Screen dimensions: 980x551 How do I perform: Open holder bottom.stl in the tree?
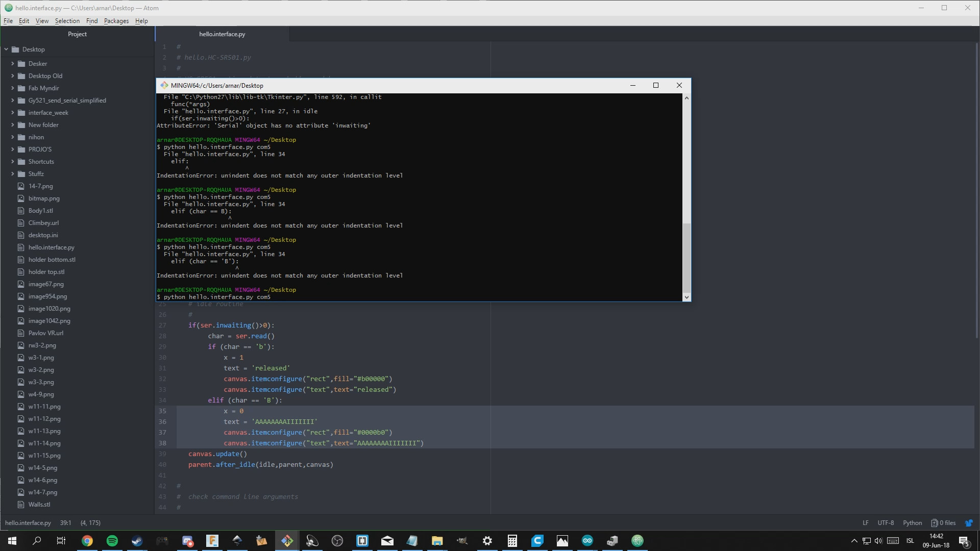pos(52,260)
